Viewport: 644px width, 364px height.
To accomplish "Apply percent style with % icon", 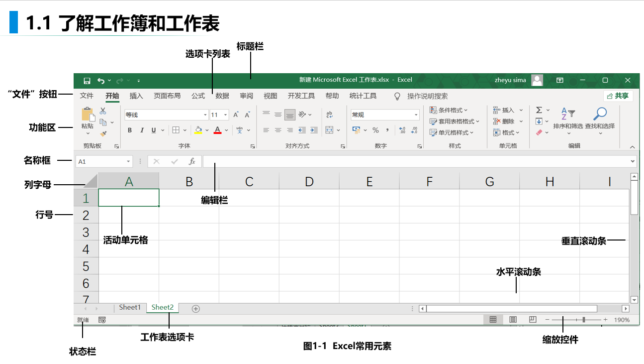I will [x=376, y=130].
